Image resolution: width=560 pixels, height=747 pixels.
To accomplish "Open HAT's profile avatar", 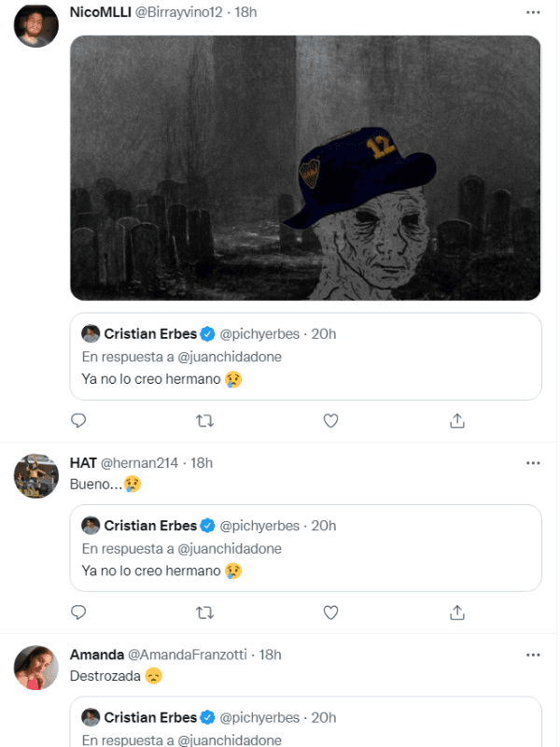I will tap(36, 476).
